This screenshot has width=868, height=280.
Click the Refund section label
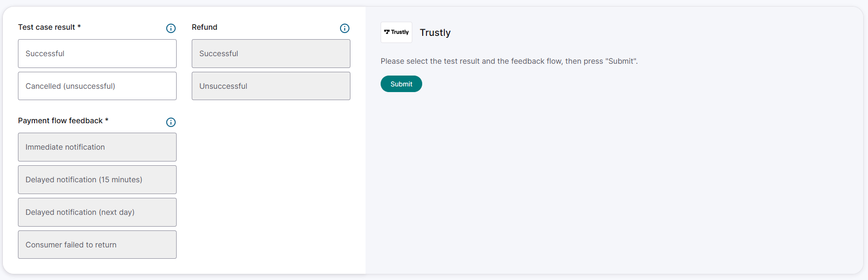204,27
